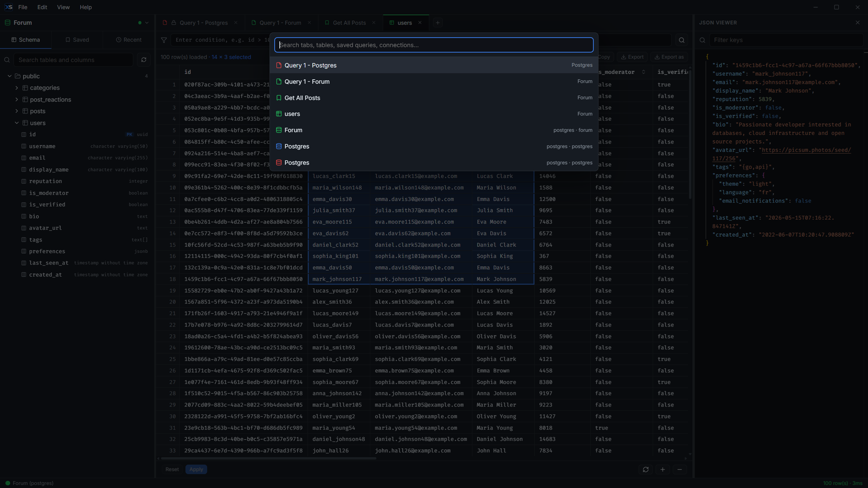
Task: Choose the blue Postgres connection search result
Action: (x=434, y=147)
